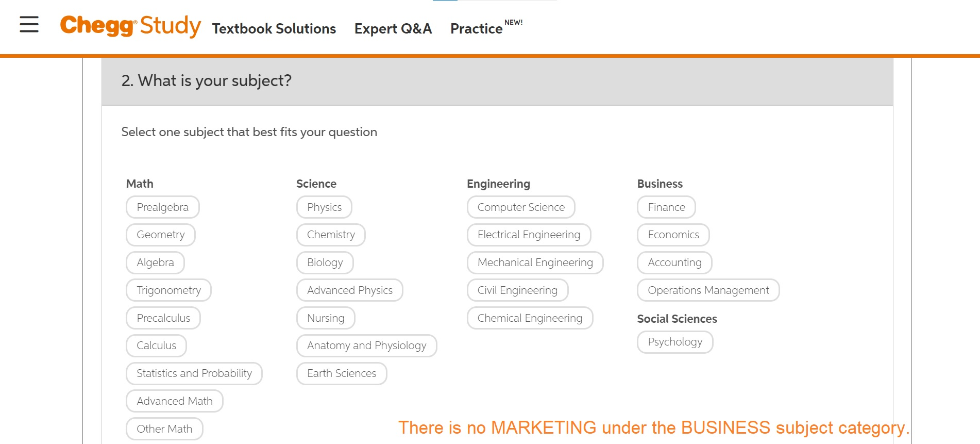Screen dimensions: 980x444
Task: Pick Electrical Engineering
Action: (x=528, y=235)
